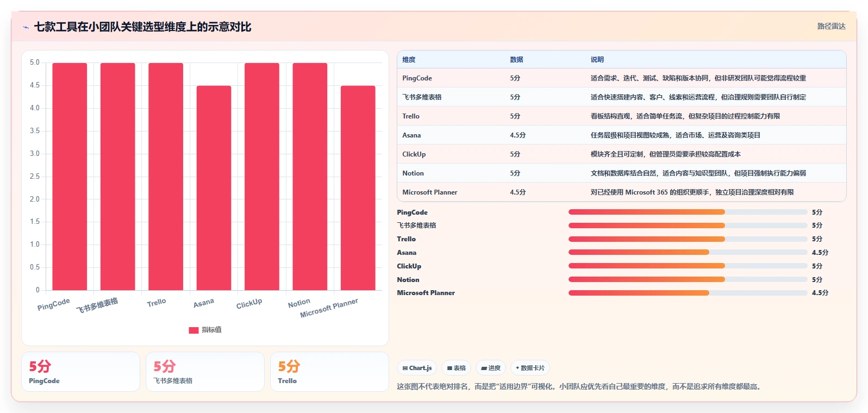Click the 路径雷达 label in header

pos(831,26)
